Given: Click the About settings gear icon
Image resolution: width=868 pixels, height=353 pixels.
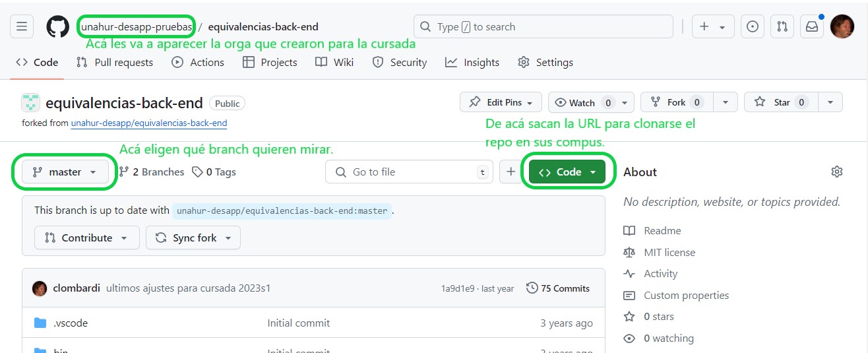Looking at the screenshot, I should tap(837, 172).
